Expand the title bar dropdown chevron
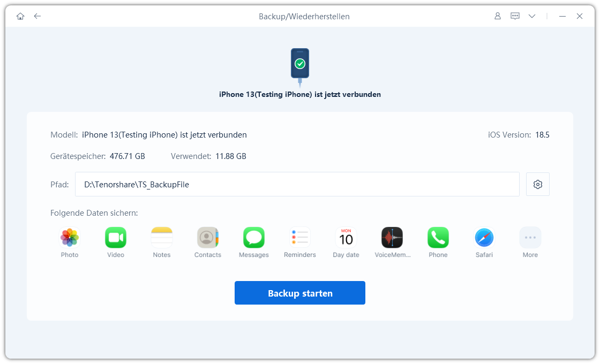The width and height of the screenshot is (600, 364). (532, 16)
